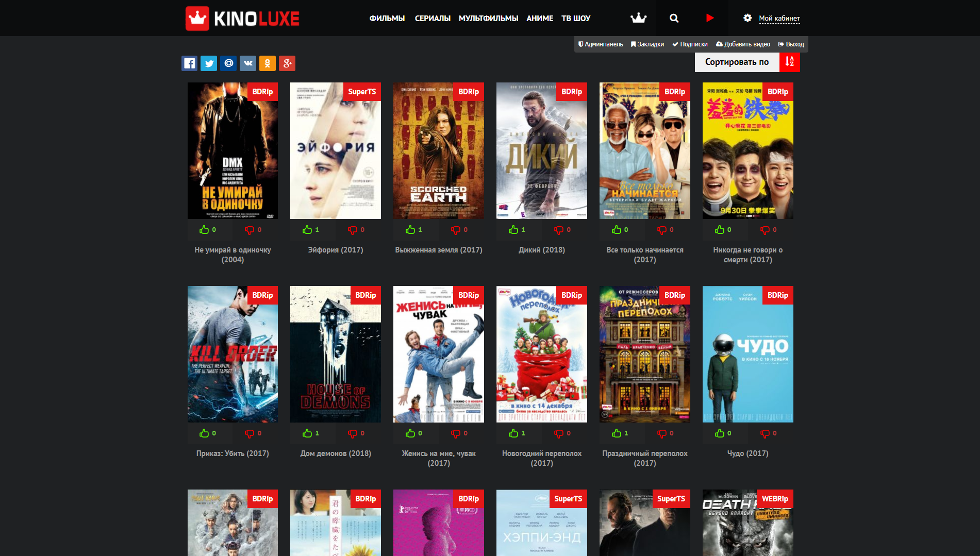The image size is (980, 556).
Task: Thumbs up 'Дикий (2018)'
Action: [x=514, y=230]
